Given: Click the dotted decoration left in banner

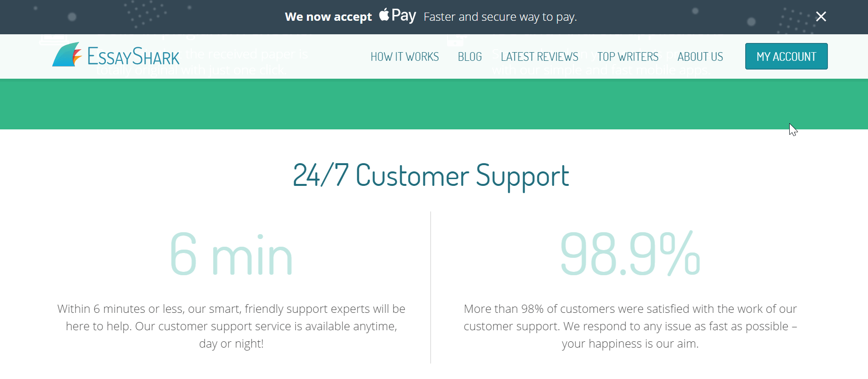Looking at the screenshot, I should 145,14.
